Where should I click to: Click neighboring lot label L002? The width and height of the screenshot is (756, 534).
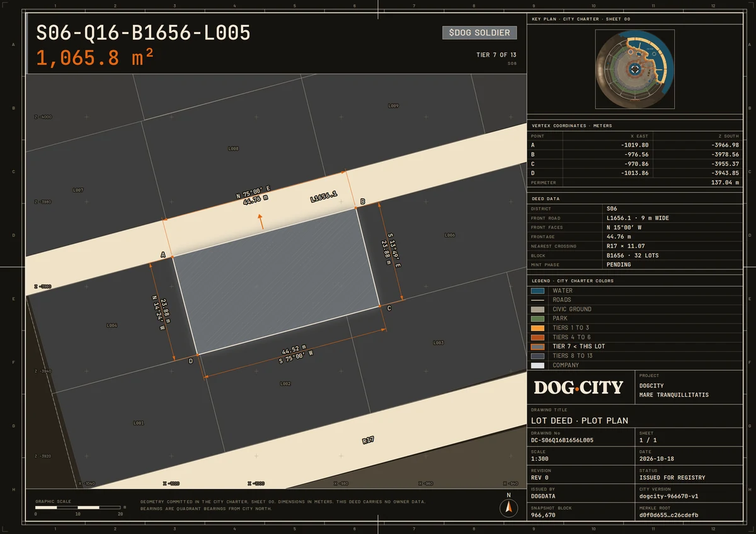285,383
